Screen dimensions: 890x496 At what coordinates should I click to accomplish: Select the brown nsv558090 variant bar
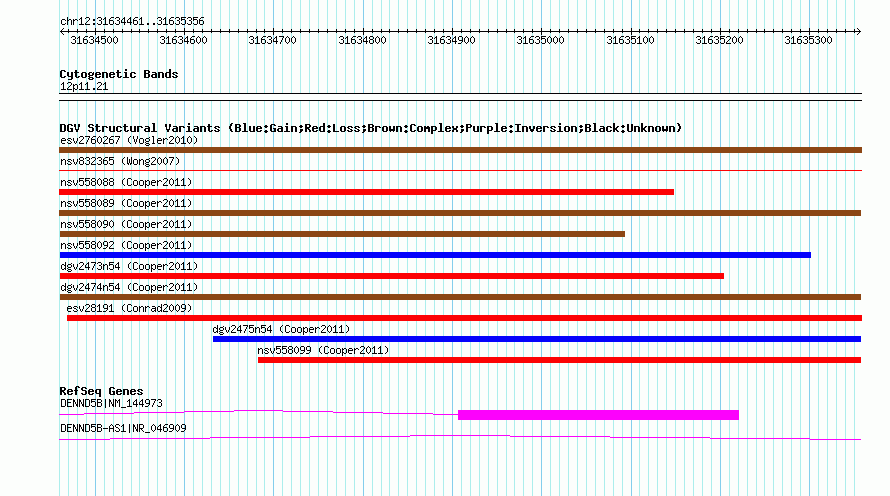[x=342, y=234]
